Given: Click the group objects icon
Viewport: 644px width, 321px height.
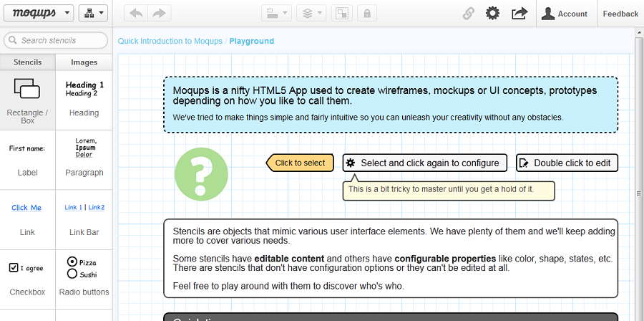Looking at the screenshot, I should point(342,13).
